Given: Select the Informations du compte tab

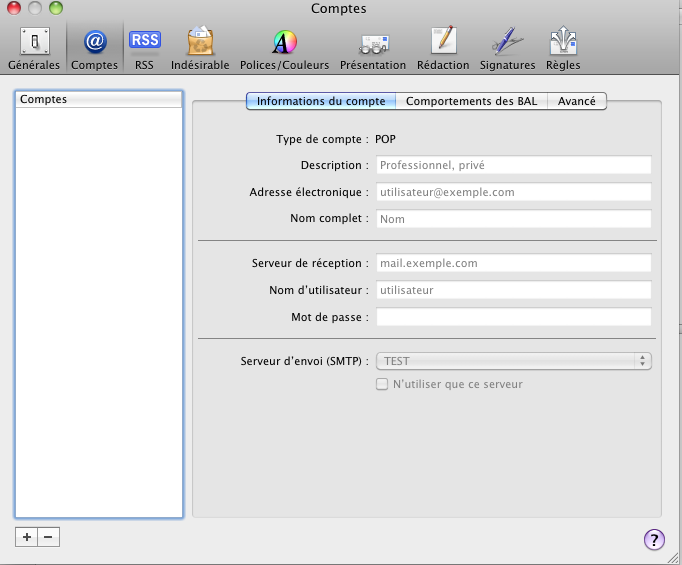Looking at the screenshot, I should pyautogui.click(x=322, y=101).
